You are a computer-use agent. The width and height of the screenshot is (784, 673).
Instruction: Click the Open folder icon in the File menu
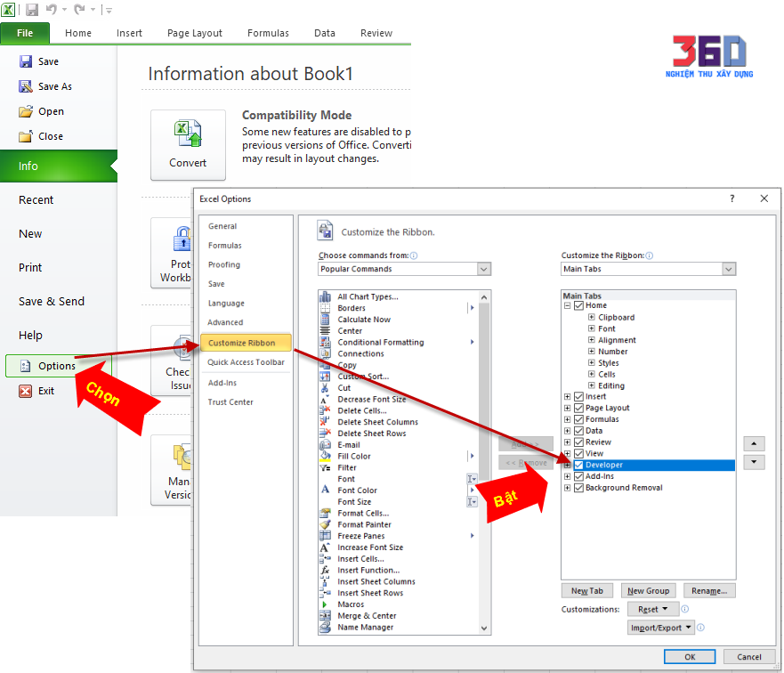[26, 111]
